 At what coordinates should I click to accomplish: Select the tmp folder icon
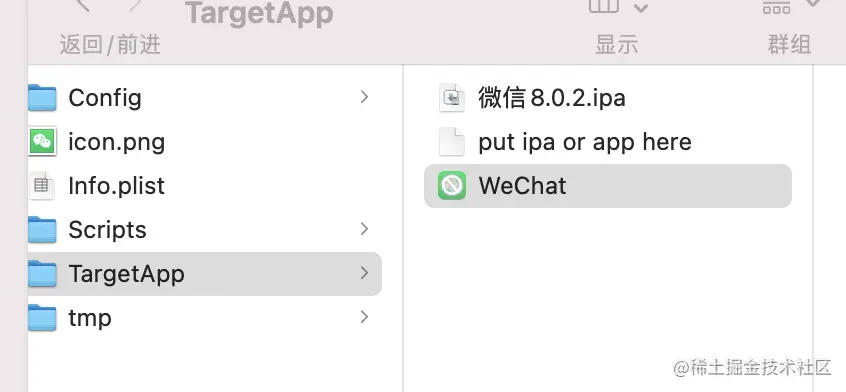[x=42, y=318]
